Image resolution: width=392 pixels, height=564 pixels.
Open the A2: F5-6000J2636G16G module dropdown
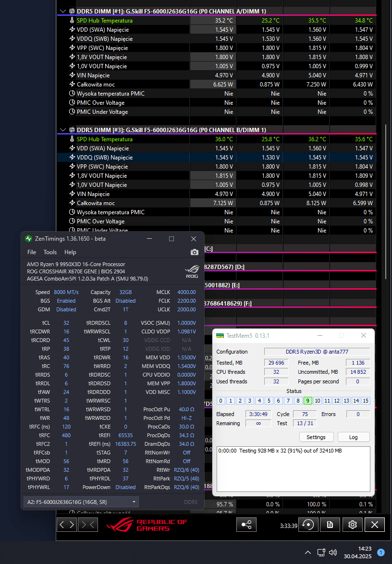point(81,502)
